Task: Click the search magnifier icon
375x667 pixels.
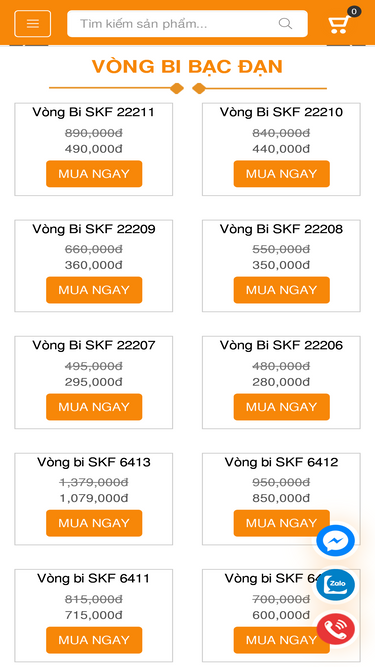Action: [285, 23]
